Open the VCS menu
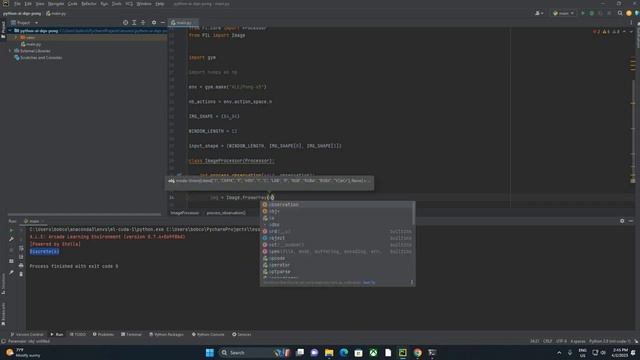 pyautogui.click(x=129, y=4)
